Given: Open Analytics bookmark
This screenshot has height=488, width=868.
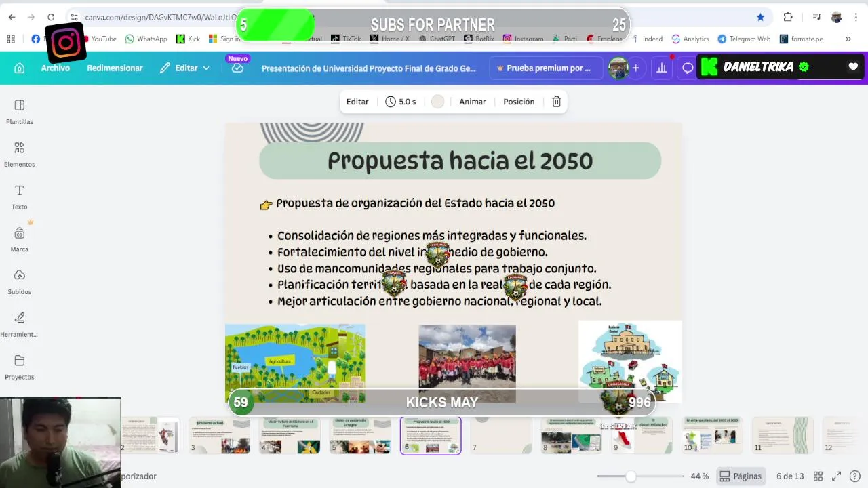Looking at the screenshot, I should coord(690,39).
